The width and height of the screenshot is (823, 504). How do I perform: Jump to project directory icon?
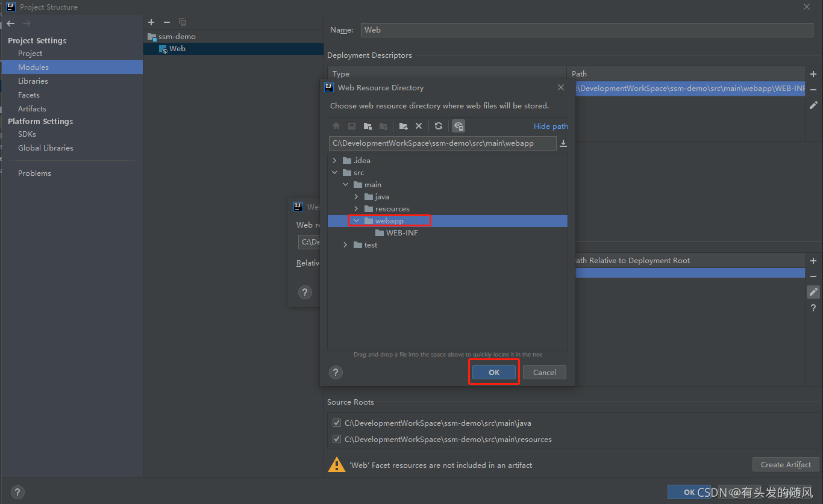[368, 126]
